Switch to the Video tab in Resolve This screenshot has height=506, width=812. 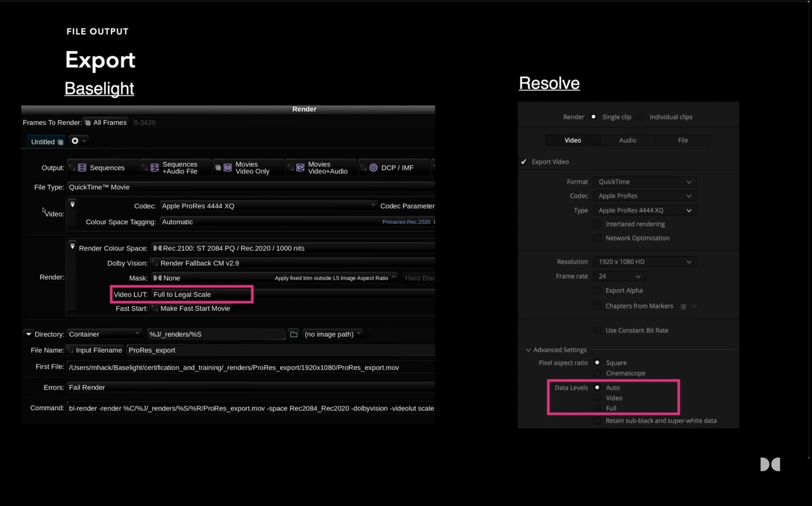[x=573, y=140]
